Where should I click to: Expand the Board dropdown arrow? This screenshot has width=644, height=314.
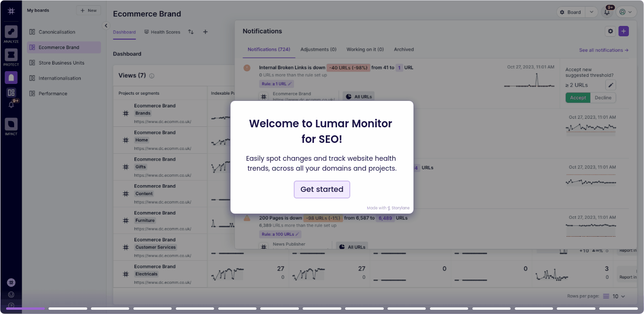point(592,12)
